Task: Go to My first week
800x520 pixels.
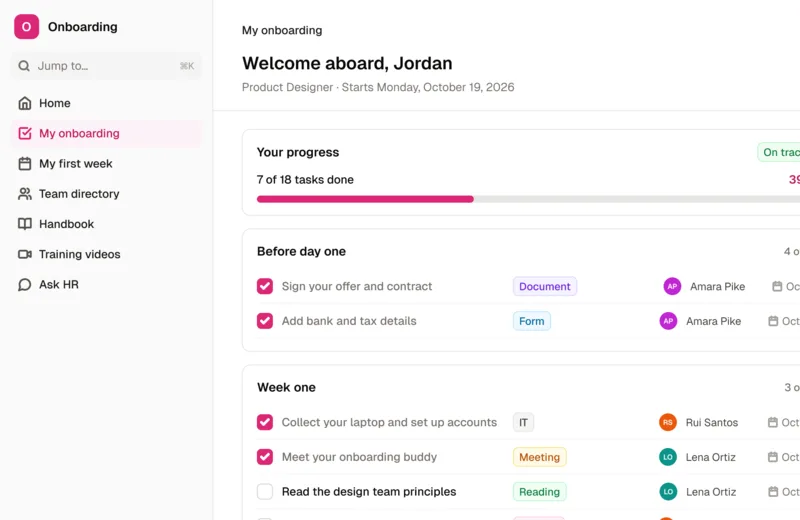Action: coord(106,163)
